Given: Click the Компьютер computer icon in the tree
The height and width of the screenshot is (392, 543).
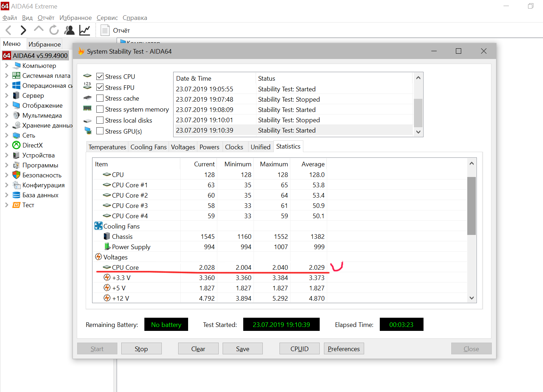Looking at the screenshot, I should point(16,65).
